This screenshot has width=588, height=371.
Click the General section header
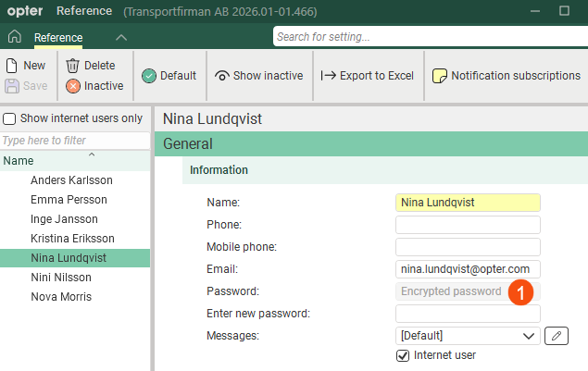pos(371,144)
